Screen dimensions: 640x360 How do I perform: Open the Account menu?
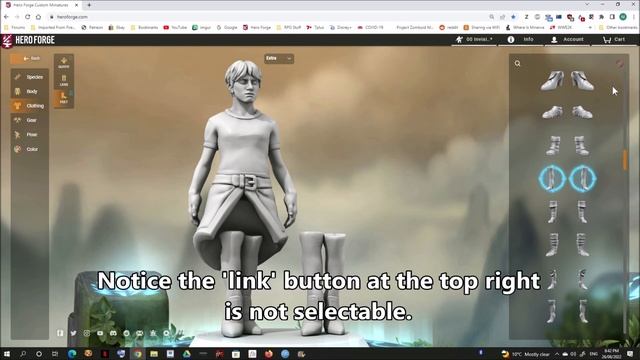(567, 40)
